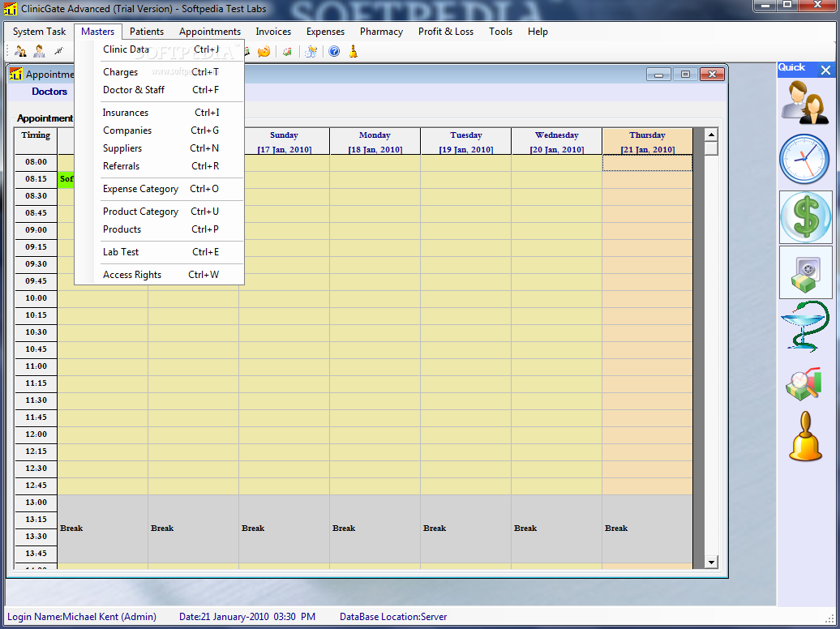Viewport: 840px width, 629px height.
Task: Choose Companies menu entry
Action: (160, 131)
